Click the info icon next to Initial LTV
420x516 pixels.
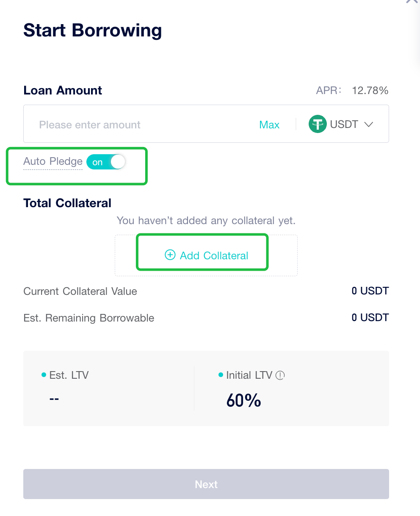click(281, 375)
